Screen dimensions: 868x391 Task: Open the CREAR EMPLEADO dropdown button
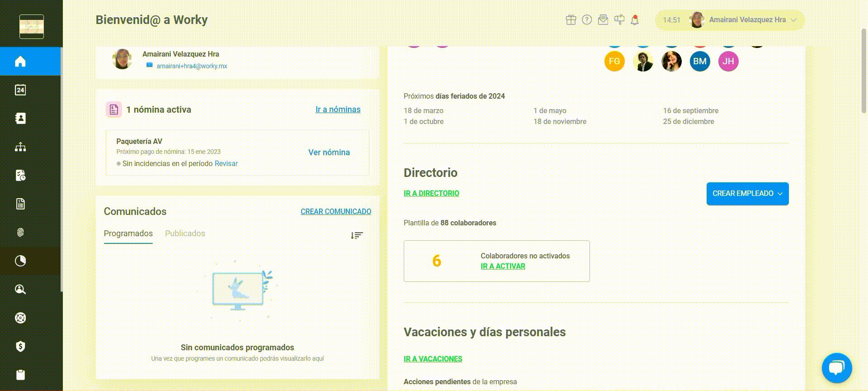click(x=747, y=194)
